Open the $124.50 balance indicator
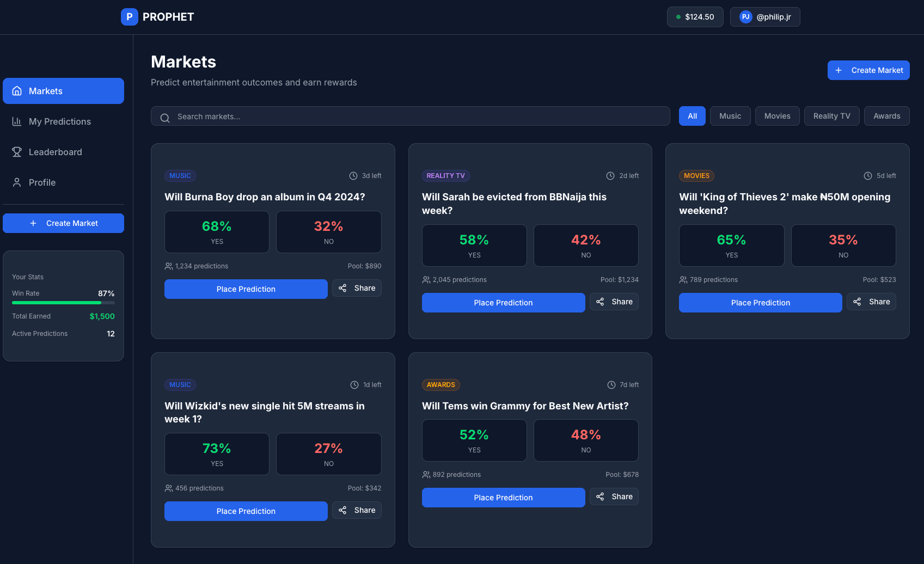 click(x=695, y=17)
